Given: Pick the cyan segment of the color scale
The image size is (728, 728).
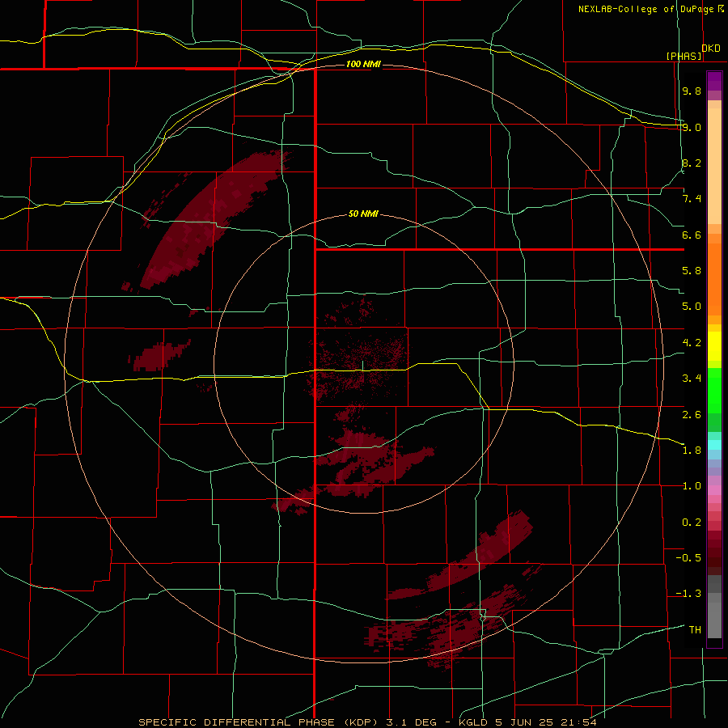Looking at the screenshot, I should point(714,445).
